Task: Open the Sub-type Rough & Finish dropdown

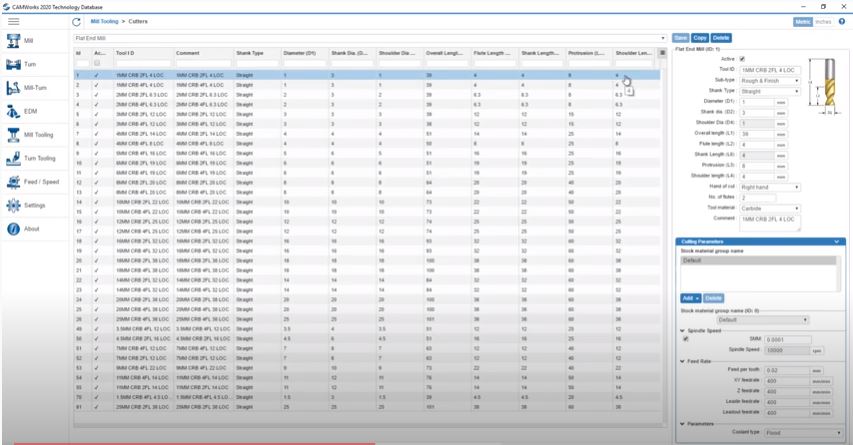Action: [770, 81]
